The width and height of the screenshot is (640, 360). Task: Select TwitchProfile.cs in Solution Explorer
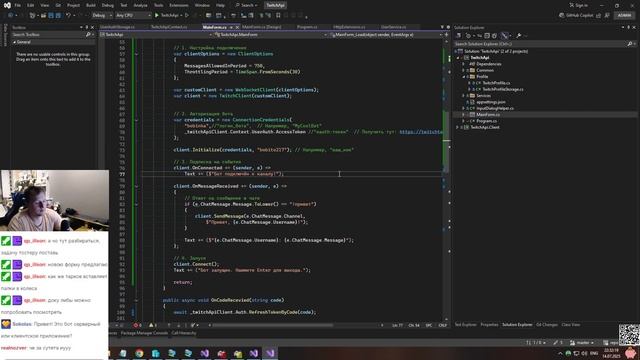click(x=496, y=83)
